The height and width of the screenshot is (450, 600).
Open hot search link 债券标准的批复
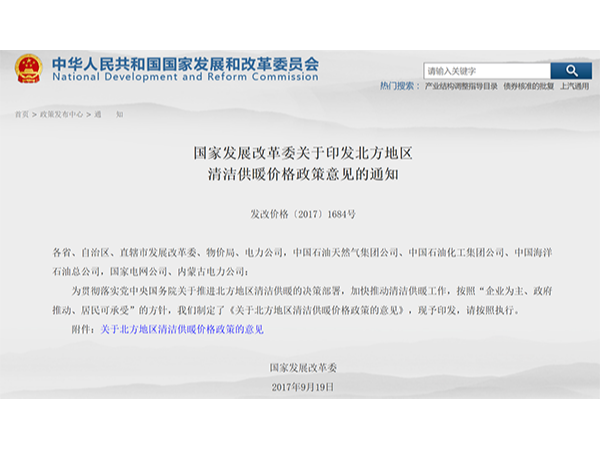tap(528, 87)
